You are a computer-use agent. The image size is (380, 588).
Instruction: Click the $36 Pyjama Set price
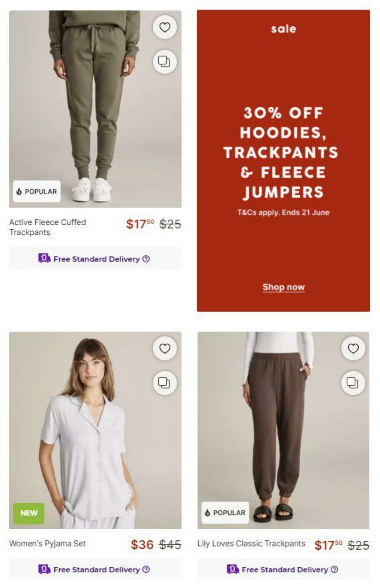pyautogui.click(x=142, y=544)
